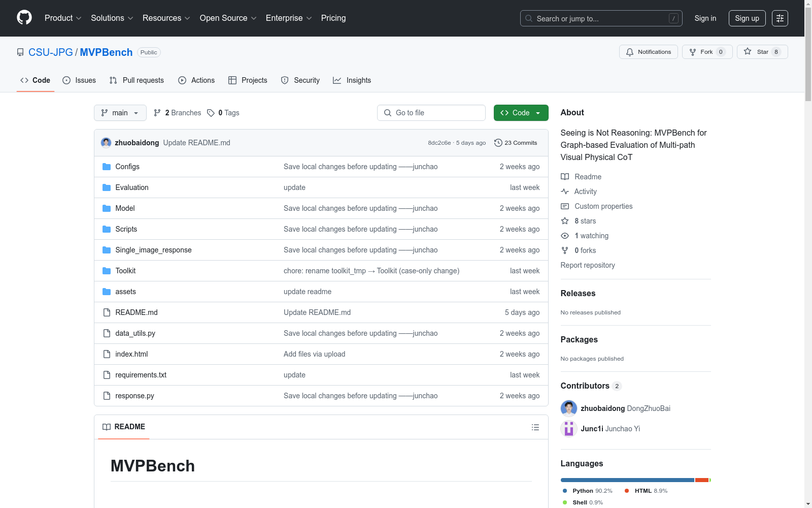
Task: Click the Model folder icon
Action: 107,208
